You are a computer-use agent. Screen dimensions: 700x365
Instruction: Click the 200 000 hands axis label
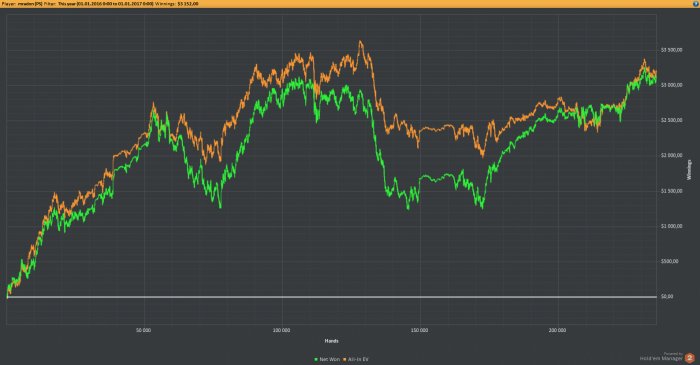pos(557,330)
